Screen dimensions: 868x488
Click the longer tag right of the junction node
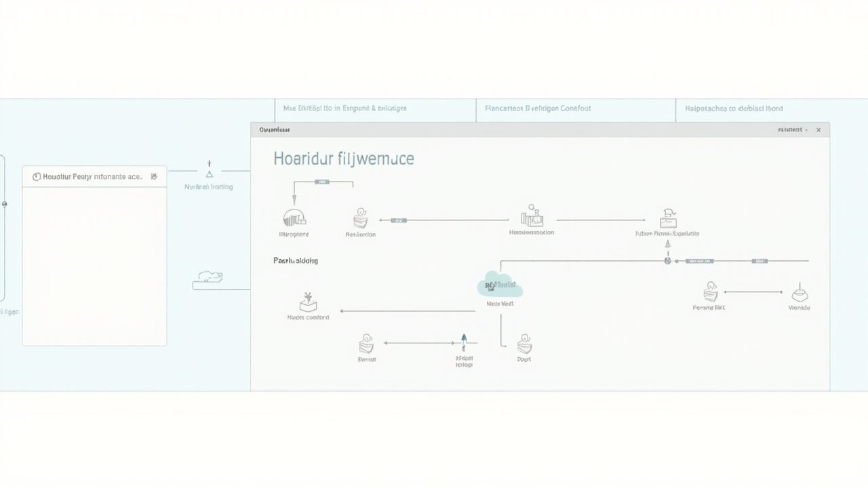tap(699, 260)
